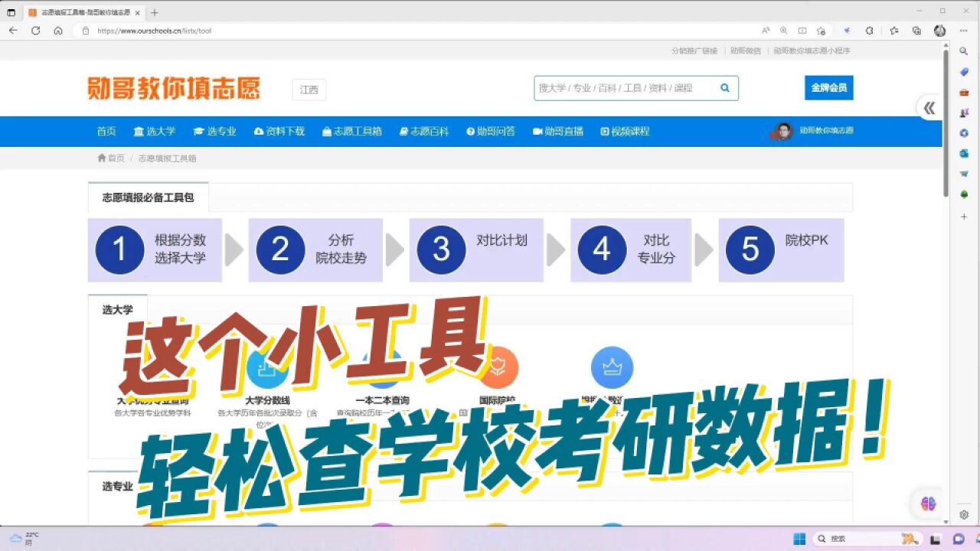Image resolution: width=980 pixels, height=551 pixels.
Task: Click the 分销推广链接 link
Action: point(694,51)
